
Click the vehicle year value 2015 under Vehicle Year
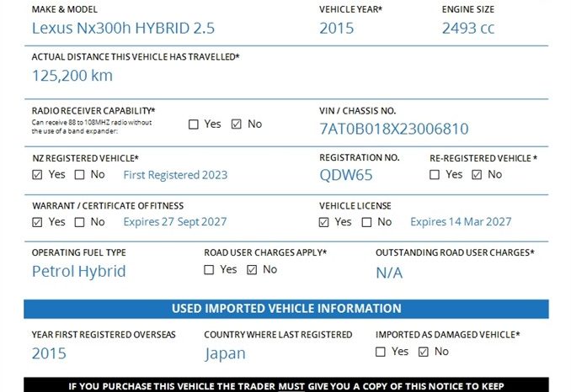pos(337,28)
